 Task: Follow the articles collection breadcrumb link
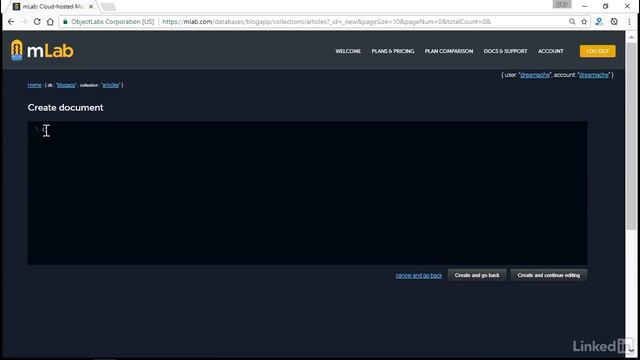tap(110, 85)
